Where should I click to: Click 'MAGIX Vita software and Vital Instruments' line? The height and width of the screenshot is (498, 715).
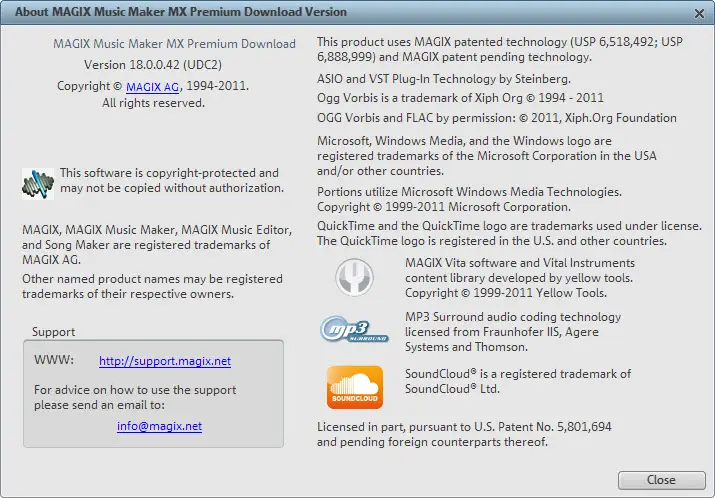tap(520, 263)
